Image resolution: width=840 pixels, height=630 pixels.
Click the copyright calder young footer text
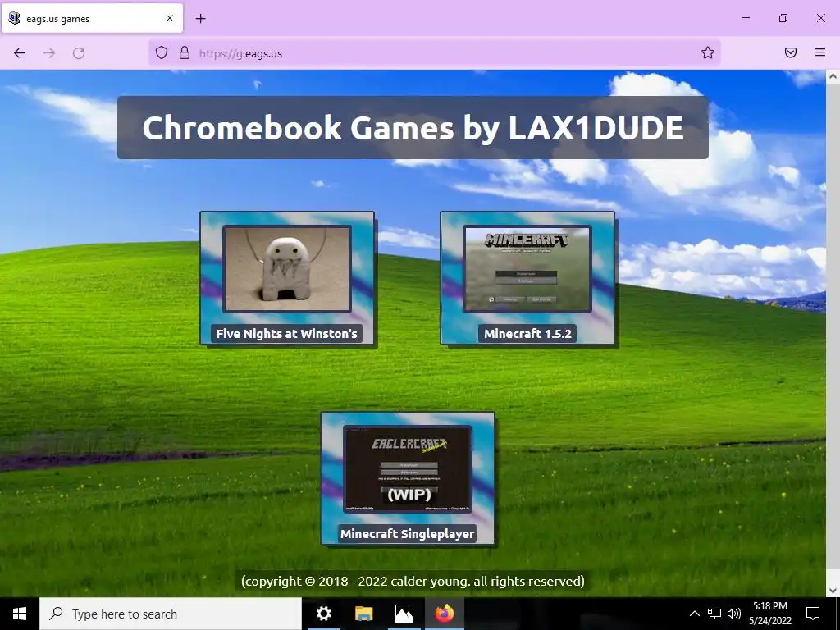coord(413,582)
